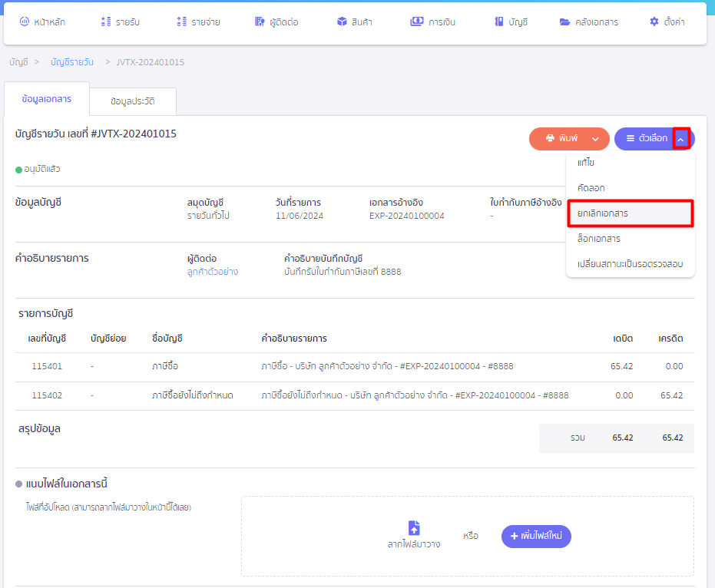The image size is (715, 588).
Task: Open the ตั้งค่า menu
Action: coord(667,22)
